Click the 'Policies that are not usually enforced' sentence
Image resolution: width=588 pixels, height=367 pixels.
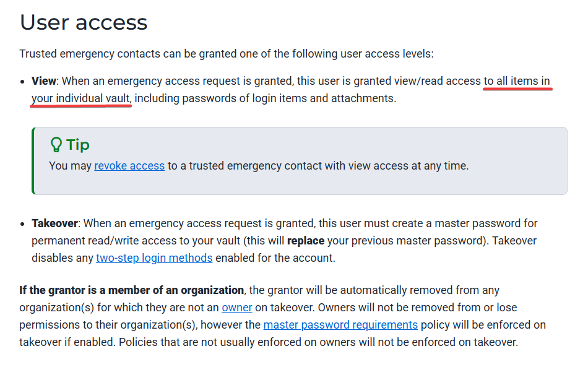pyautogui.click(x=318, y=342)
